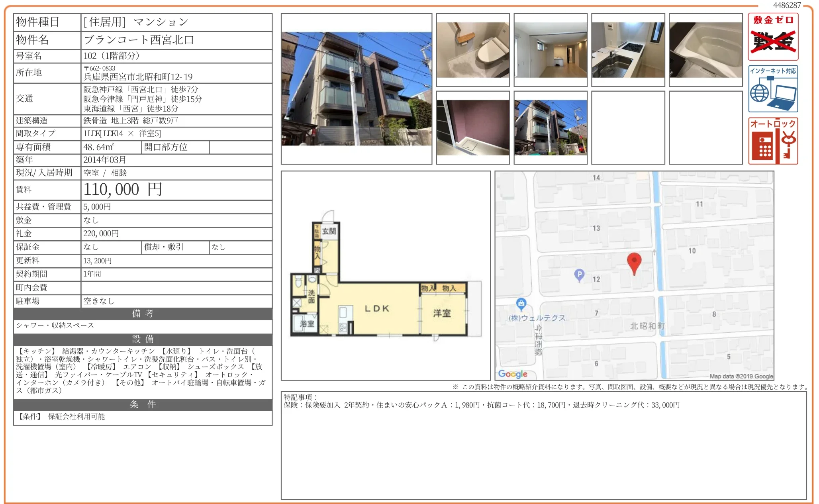Open the bathtub photo thumbnail
This screenshot has height=504, width=819.
coord(705,50)
